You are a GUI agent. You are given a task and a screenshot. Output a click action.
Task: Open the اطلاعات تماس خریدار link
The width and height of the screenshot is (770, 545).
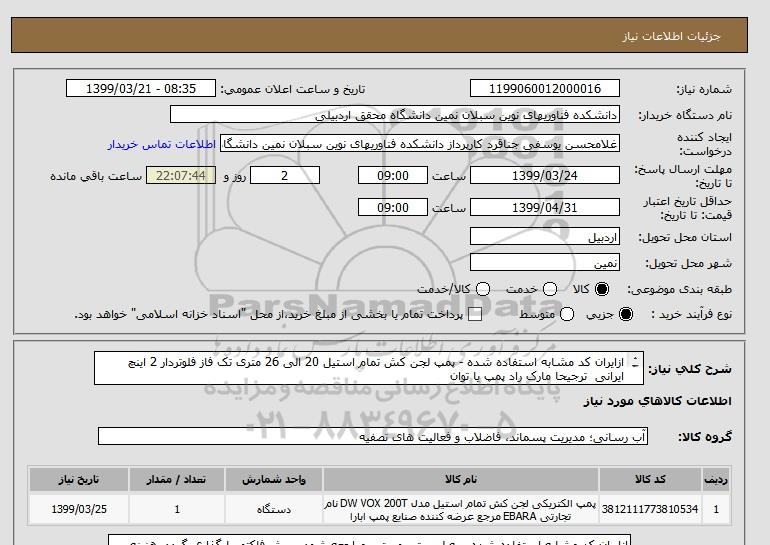pos(162,145)
